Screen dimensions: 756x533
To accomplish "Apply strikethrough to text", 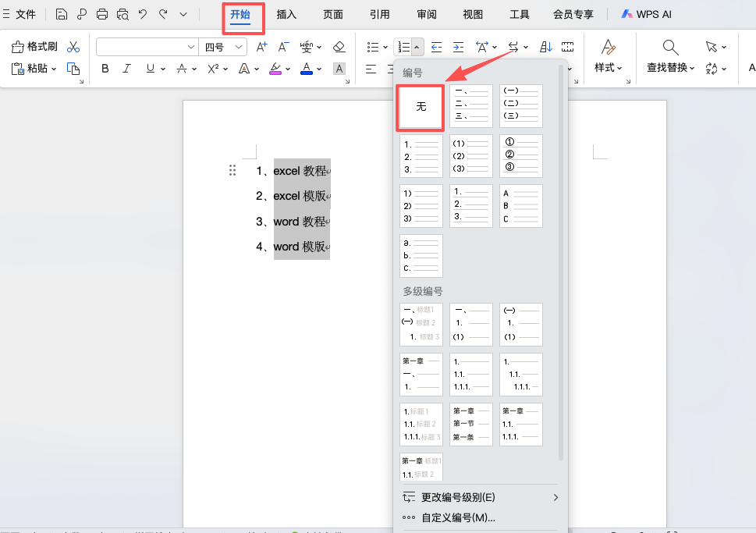I will [181, 69].
